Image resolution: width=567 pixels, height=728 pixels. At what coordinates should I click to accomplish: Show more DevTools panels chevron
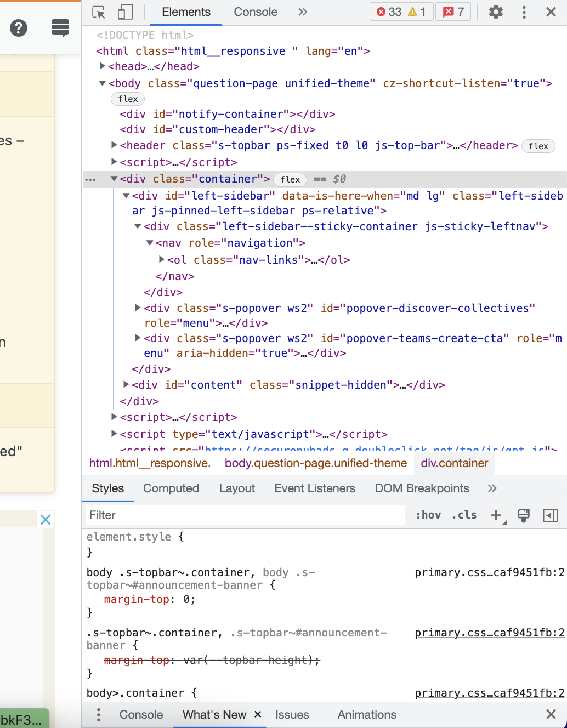303,12
